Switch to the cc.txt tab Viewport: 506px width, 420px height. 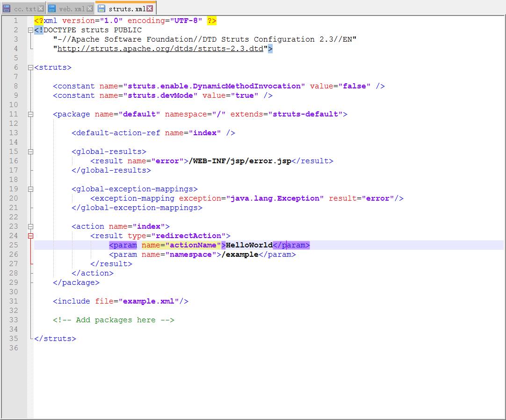pos(23,9)
